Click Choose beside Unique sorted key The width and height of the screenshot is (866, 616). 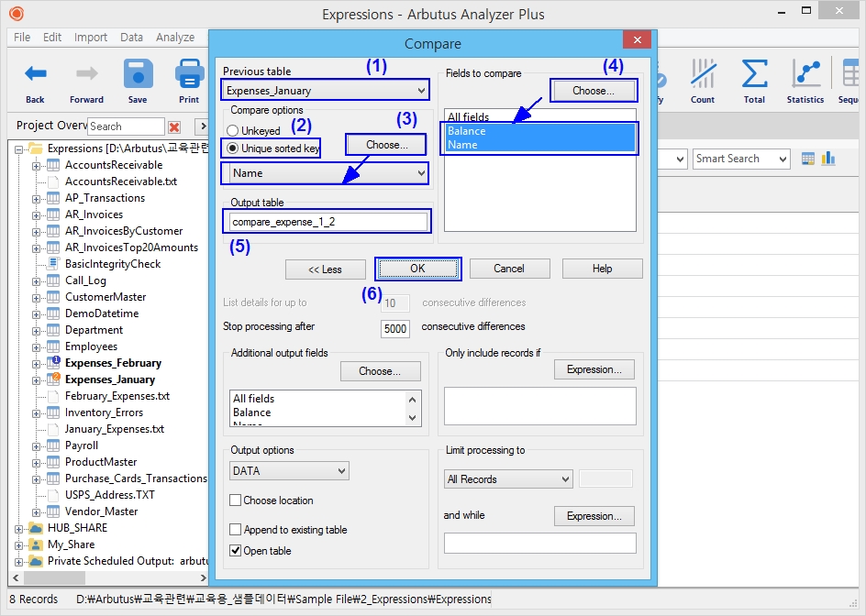(386, 145)
